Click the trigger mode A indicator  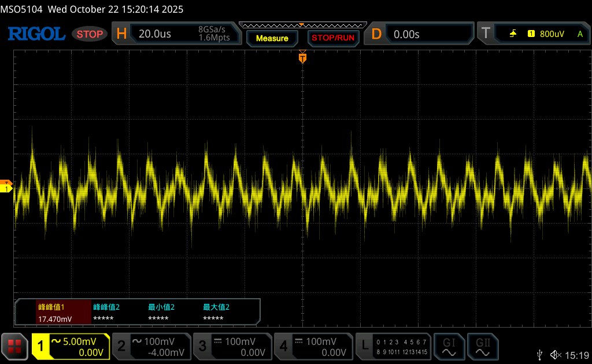[x=580, y=34]
